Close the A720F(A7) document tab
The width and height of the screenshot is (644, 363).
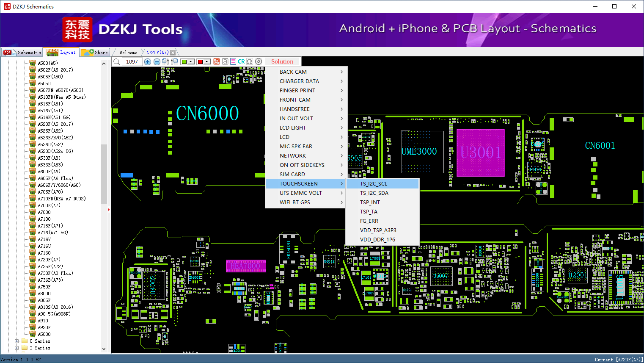173,53
